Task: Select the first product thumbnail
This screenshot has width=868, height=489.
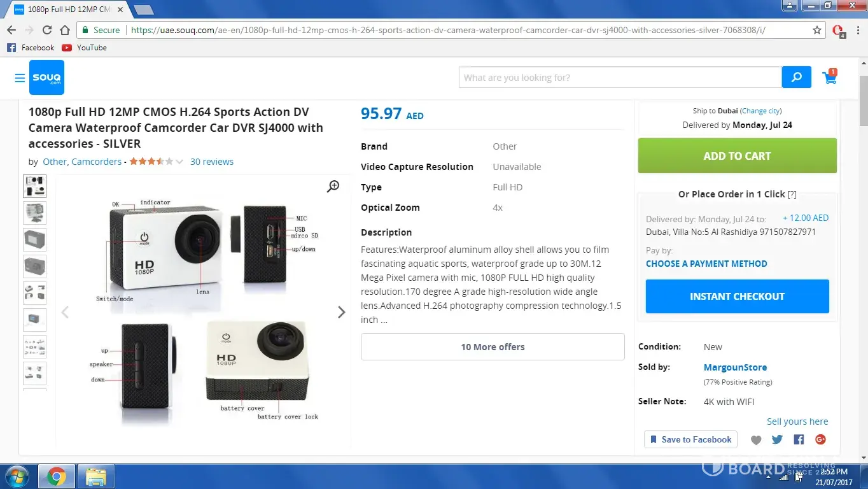Action: pos(34,186)
